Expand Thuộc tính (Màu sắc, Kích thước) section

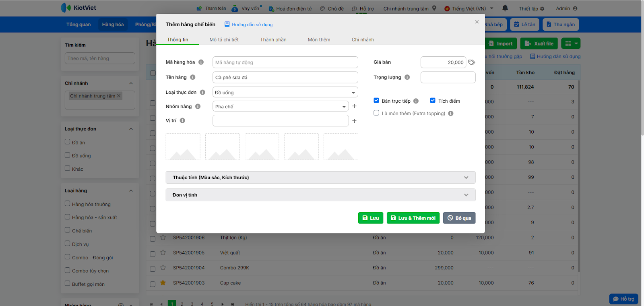coord(320,178)
